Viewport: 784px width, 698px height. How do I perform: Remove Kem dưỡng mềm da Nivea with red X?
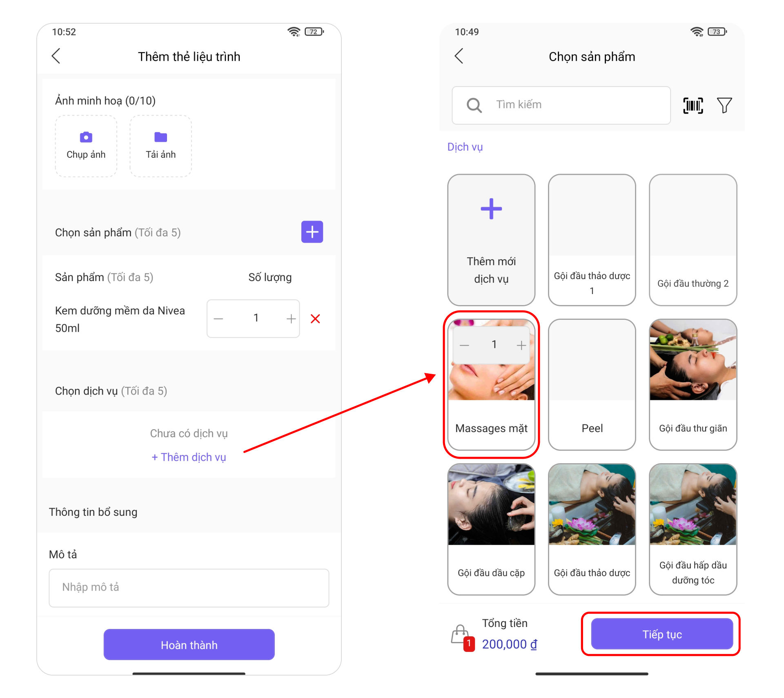click(315, 319)
